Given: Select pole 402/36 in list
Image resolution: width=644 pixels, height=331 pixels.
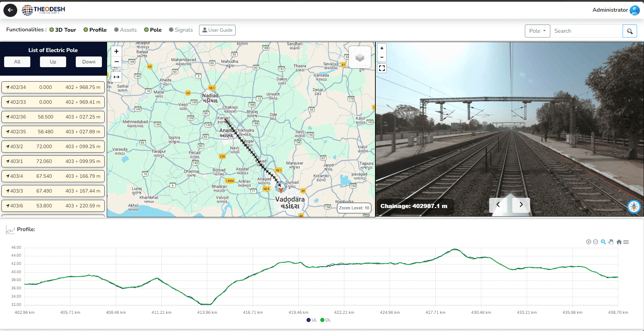Looking at the screenshot, I should tap(53, 117).
